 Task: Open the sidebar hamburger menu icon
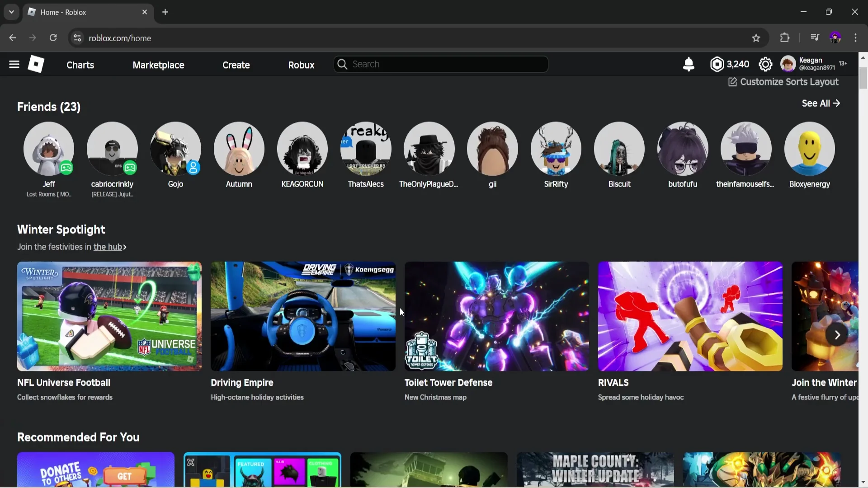click(14, 64)
